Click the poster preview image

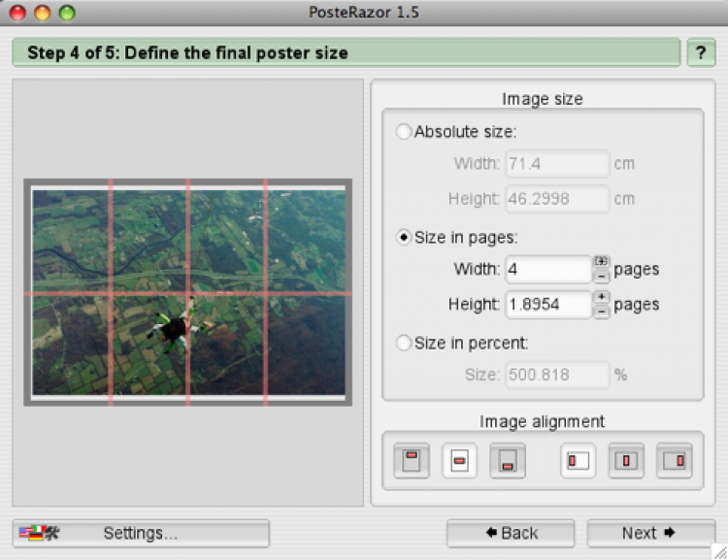click(188, 292)
